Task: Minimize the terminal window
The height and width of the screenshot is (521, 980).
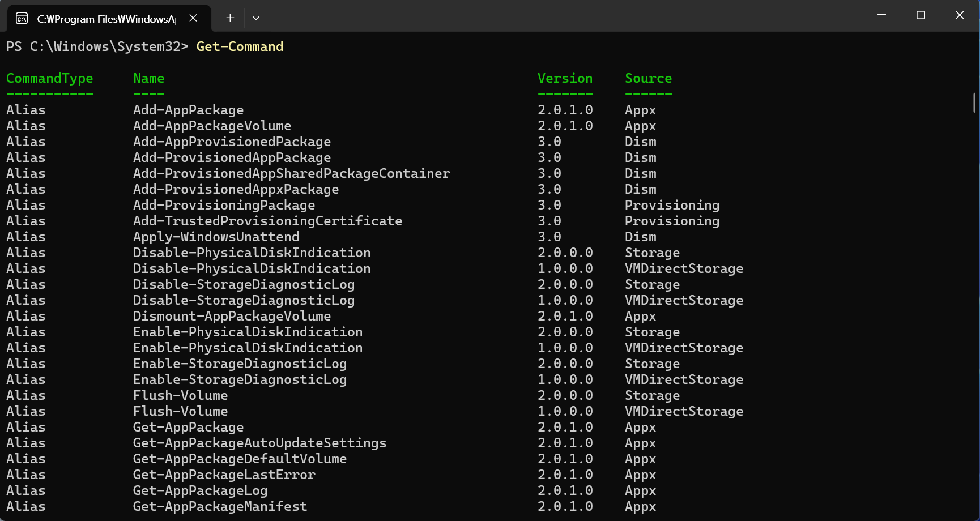Action: [881, 15]
